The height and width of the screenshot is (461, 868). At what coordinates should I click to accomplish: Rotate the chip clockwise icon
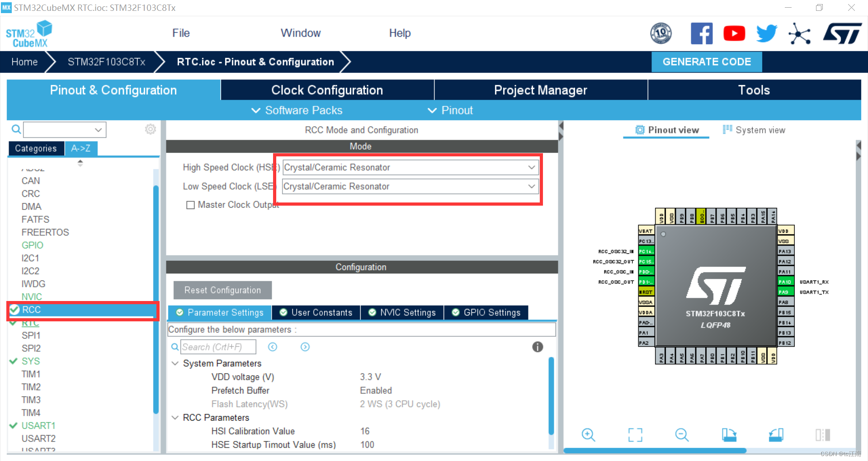[x=729, y=435]
